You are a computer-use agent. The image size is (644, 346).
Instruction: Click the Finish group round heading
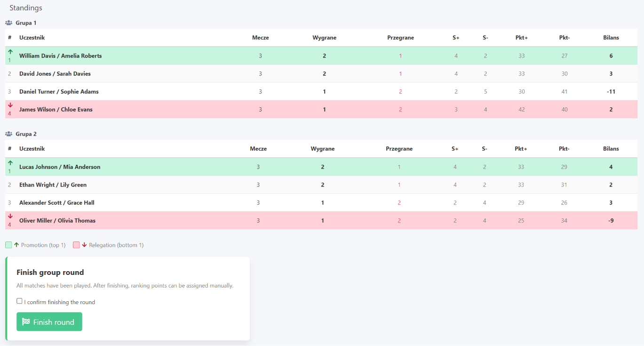click(50, 272)
